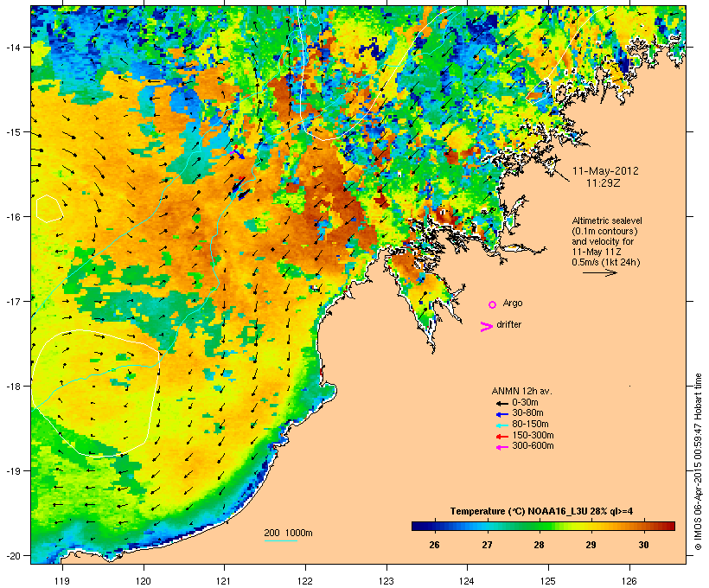Click the longitude axis label 121
This screenshot has width=709, height=588.
point(224,581)
